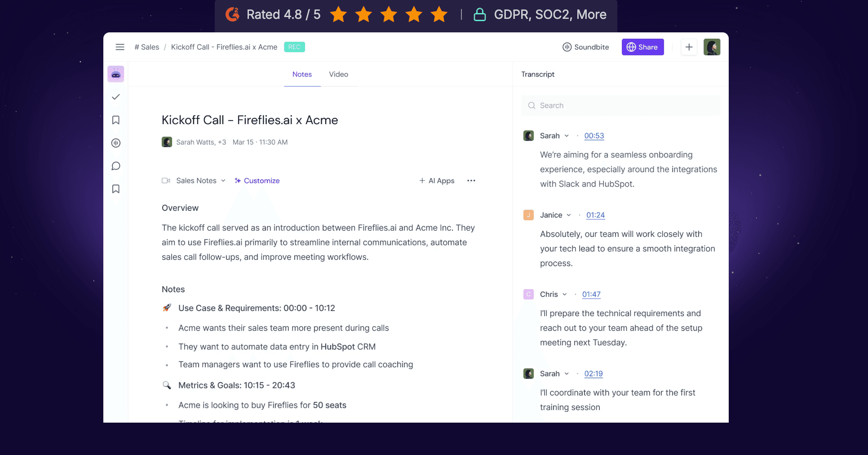Open the comments speech bubble icon
The image size is (868, 455).
tap(116, 166)
